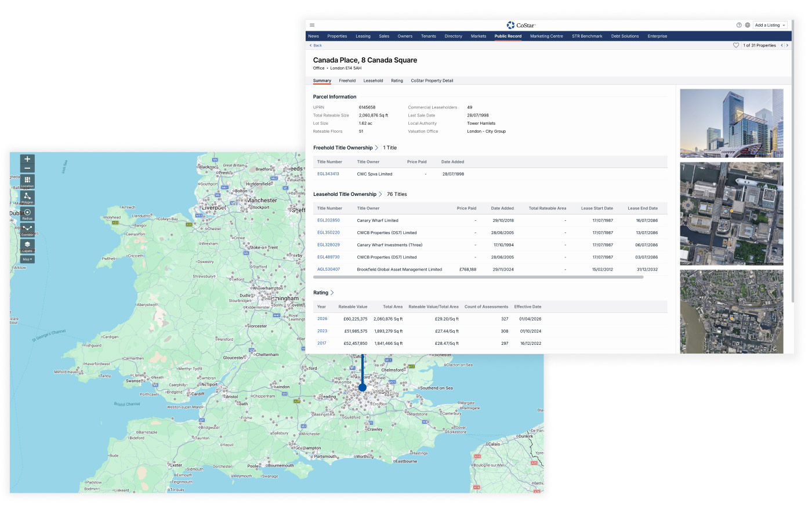
Task: Zoom in on the map with plus button
Action: click(x=27, y=159)
